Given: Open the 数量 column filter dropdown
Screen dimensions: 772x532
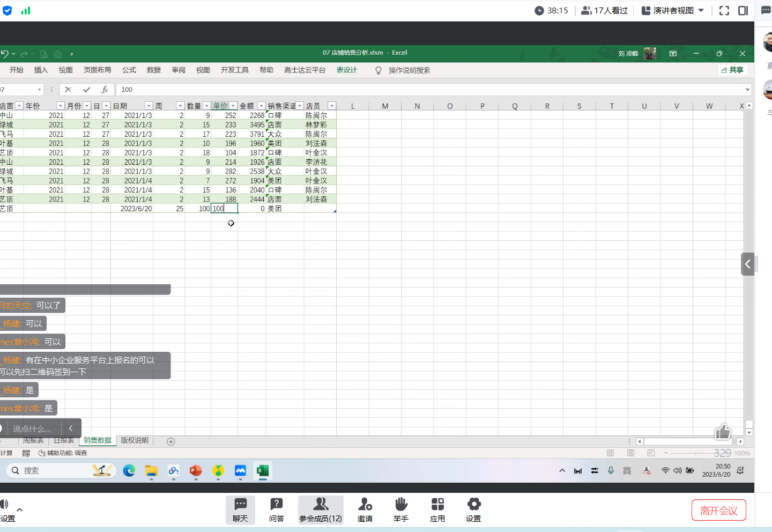Looking at the screenshot, I should point(207,106).
